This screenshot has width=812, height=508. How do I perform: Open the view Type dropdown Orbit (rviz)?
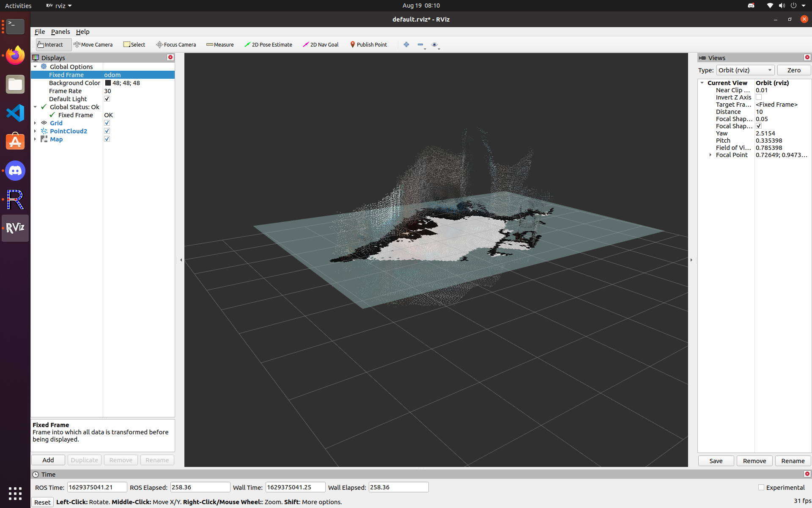(x=745, y=70)
